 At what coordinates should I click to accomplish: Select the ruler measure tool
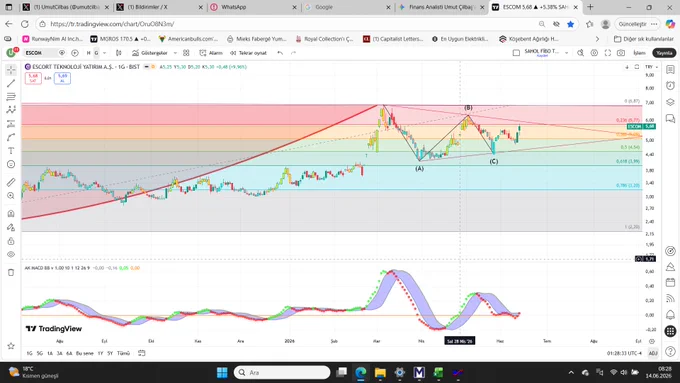point(11,182)
